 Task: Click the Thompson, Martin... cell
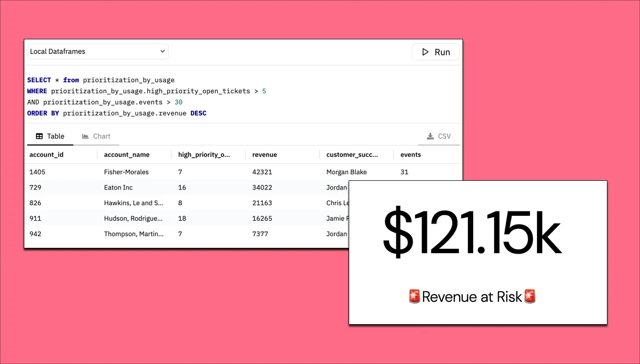pyautogui.click(x=134, y=234)
